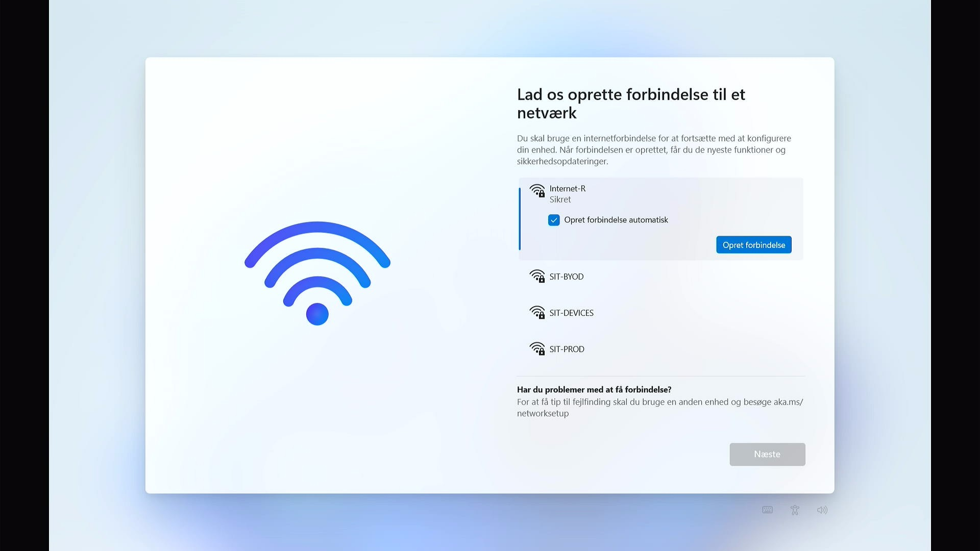Open the volume speaker icon
Image resolution: width=980 pixels, height=551 pixels.
[x=822, y=510]
